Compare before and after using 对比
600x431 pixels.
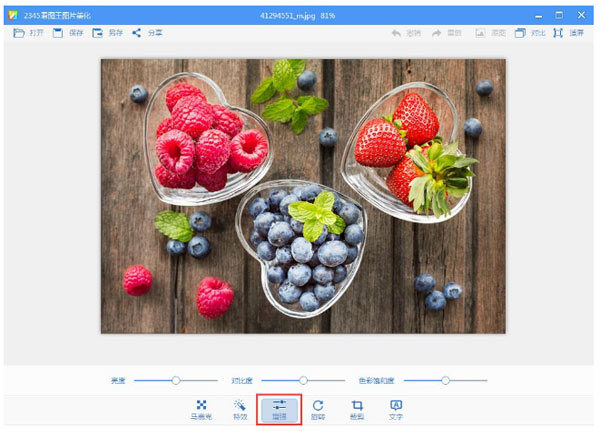pyautogui.click(x=530, y=33)
